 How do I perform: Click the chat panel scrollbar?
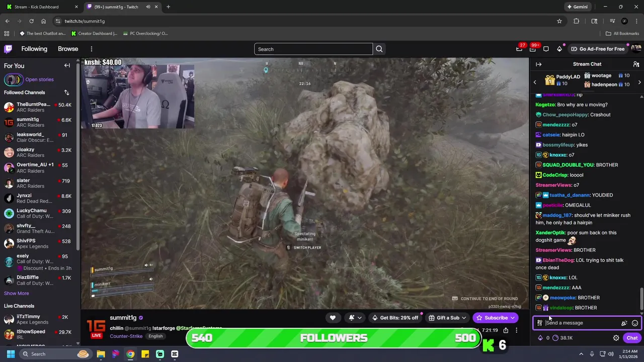641,299
